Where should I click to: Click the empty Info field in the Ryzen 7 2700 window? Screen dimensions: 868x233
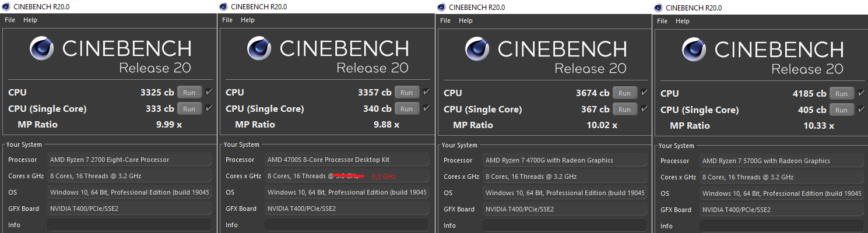click(x=129, y=225)
